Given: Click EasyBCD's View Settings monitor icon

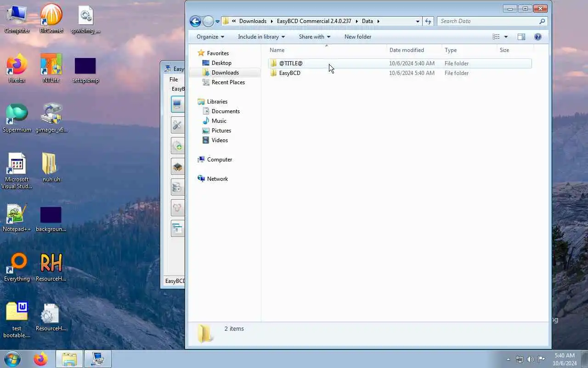Looking at the screenshot, I should pyautogui.click(x=178, y=104).
